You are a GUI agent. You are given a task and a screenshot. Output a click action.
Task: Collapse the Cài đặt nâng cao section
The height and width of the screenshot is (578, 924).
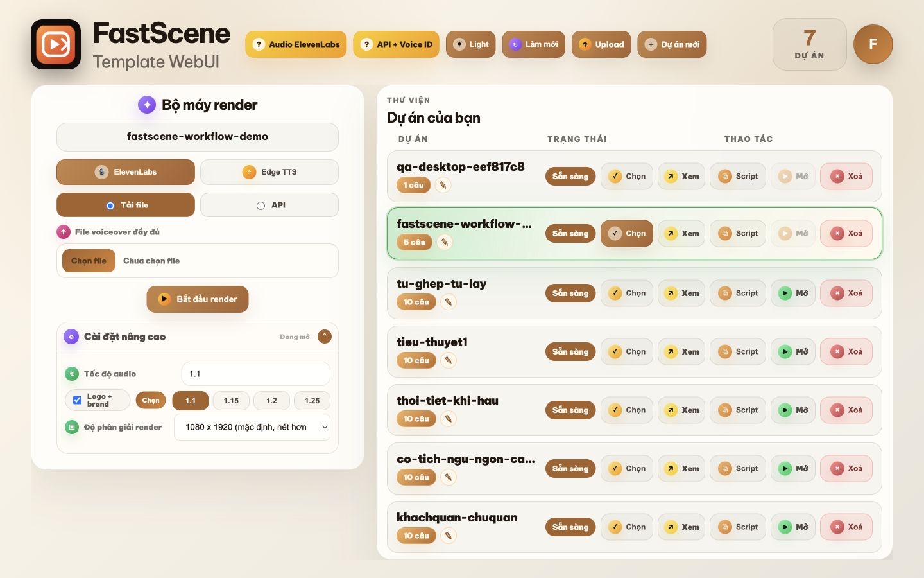tap(325, 337)
